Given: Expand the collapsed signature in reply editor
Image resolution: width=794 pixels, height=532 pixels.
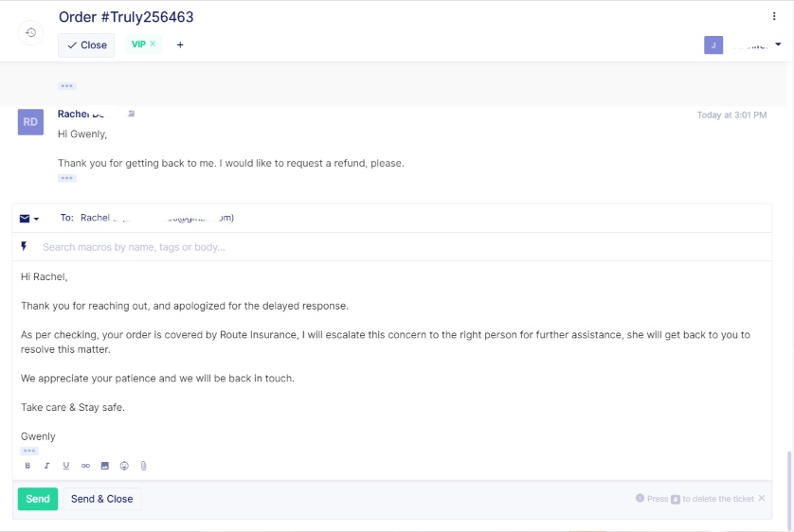Looking at the screenshot, I should click(28, 451).
